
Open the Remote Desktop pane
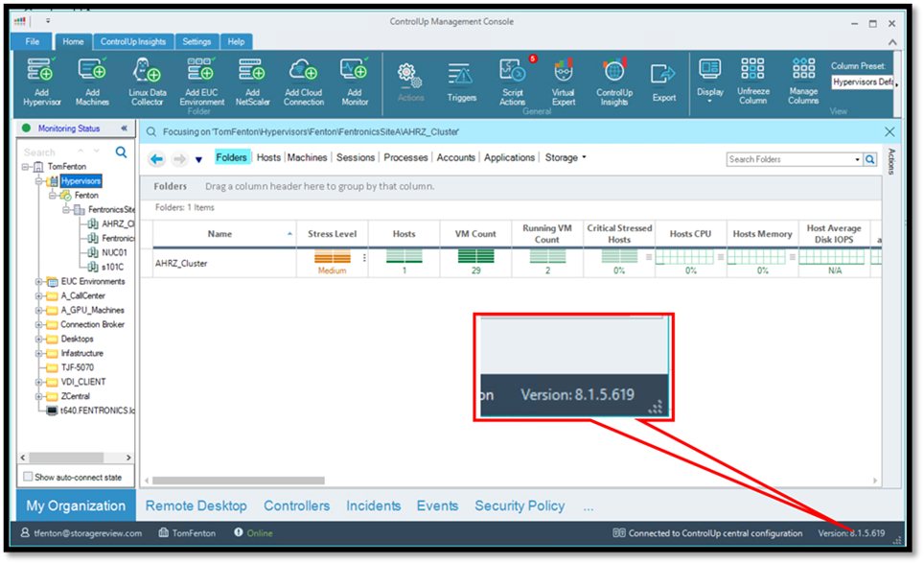click(x=196, y=506)
